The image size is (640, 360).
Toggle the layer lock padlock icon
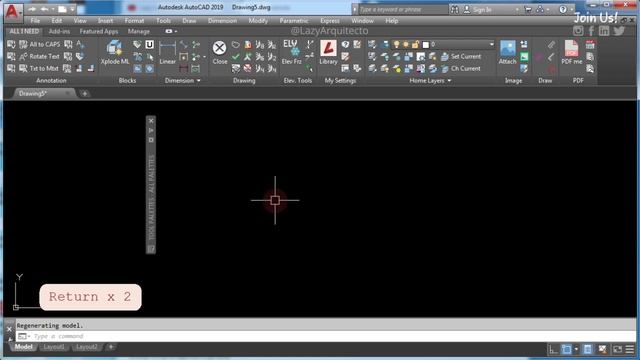click(416, 44)
